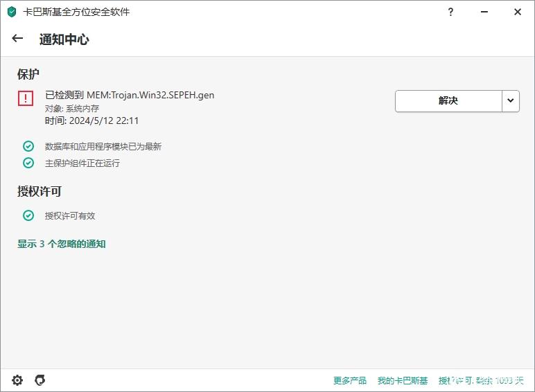Minimize the Kaspersky window
The width and height of the screenshot is (535, 392).
pyautogui.click(x=484, y=12)
